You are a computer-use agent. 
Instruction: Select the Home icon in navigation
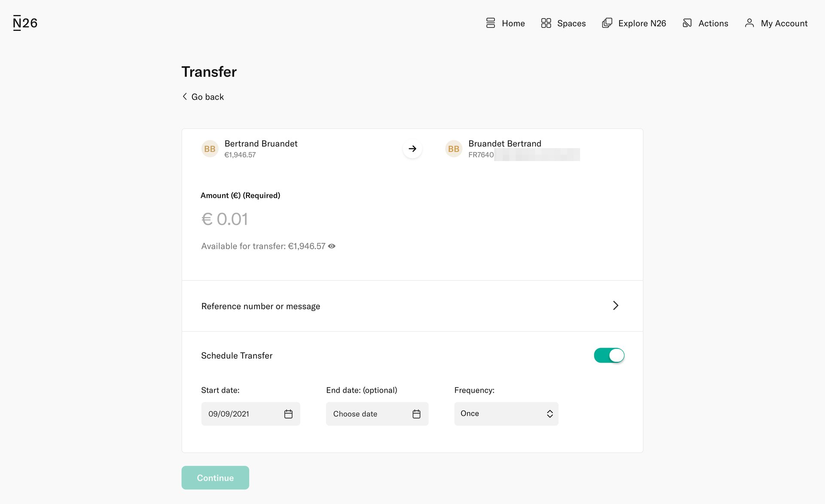pyautogui.click(x=490, y=23)
